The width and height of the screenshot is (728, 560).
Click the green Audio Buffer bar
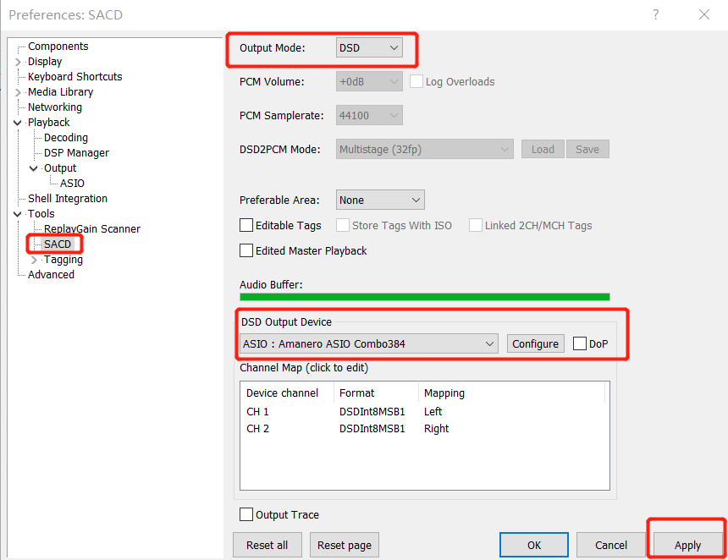point(424,297)
